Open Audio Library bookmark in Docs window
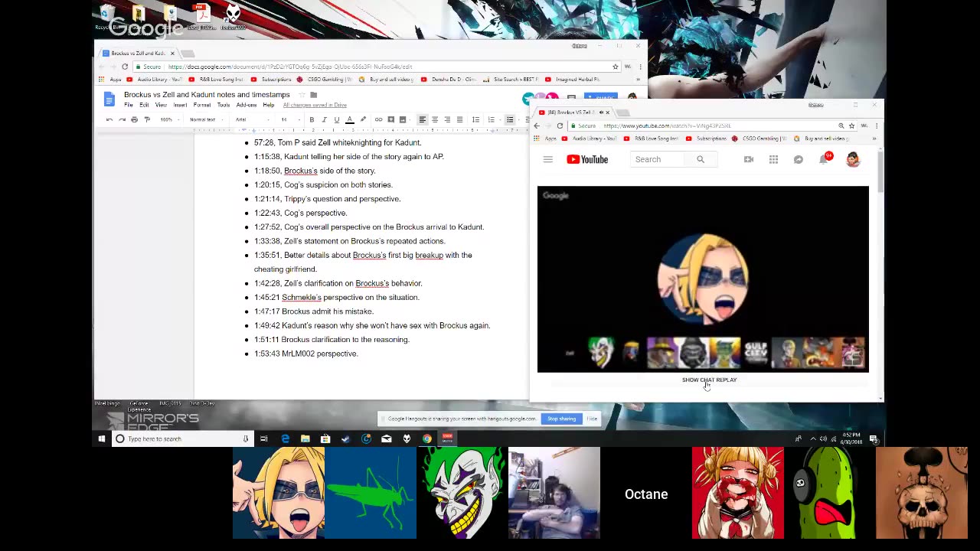Screen dimensions: 980x551 tap(154, 79)
